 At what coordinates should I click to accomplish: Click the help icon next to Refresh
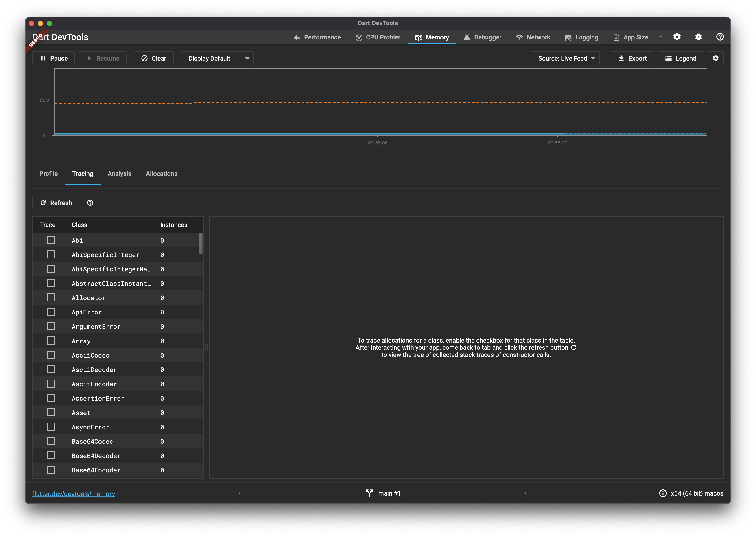[x=90, y=203]
